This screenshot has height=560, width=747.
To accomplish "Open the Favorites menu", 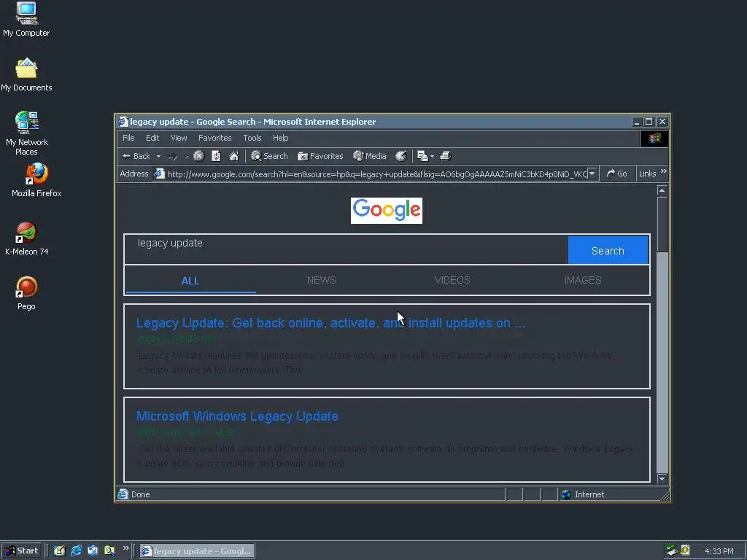I will pos(215,138).
